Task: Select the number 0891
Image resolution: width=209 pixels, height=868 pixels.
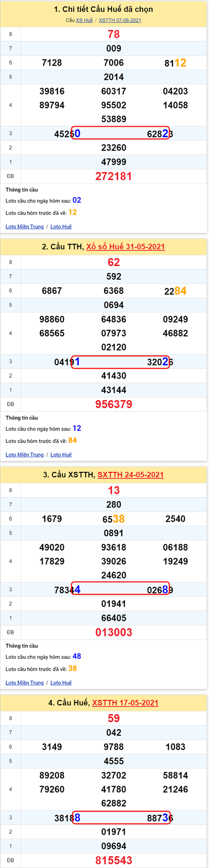Action: (x=114, y=533)
